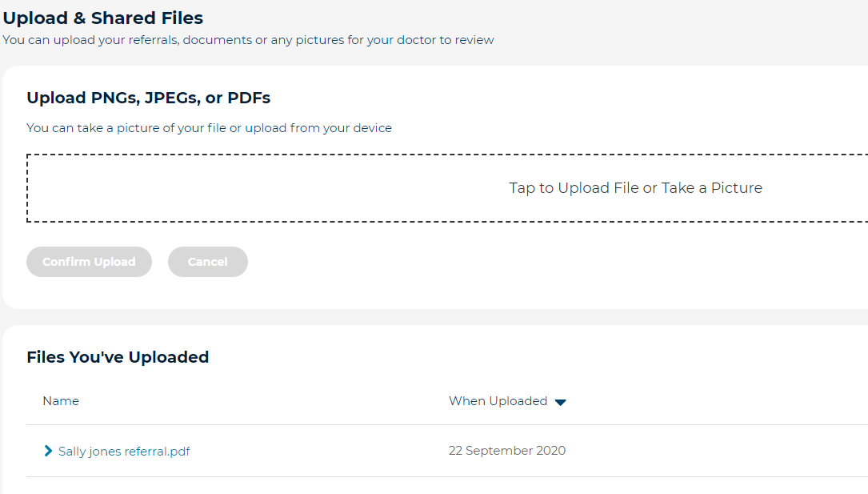Select the 22 September 2020 upload entry

(507, 450)
